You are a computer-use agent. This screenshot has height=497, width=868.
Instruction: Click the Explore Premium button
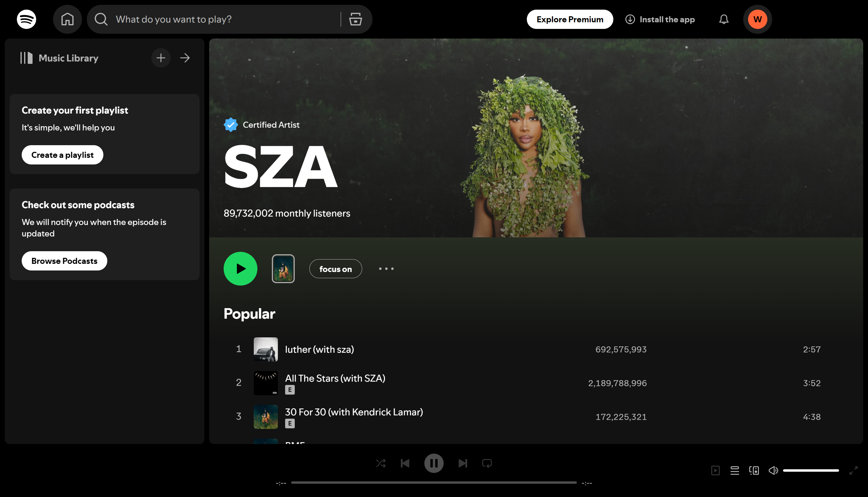point(569,19)
